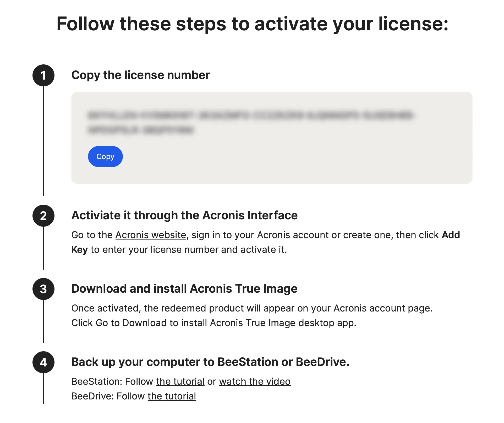Open the Acronis website link
Screen dimensions: 504x423
point(151,235)
